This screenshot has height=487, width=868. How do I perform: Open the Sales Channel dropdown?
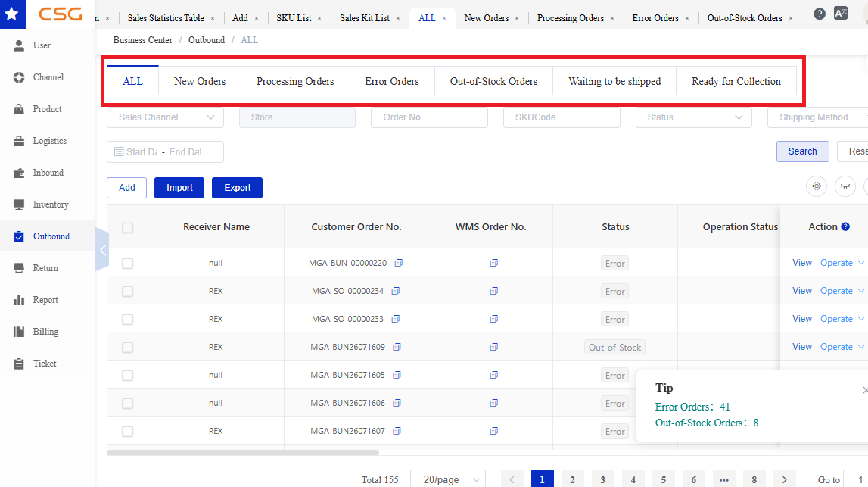166,117
